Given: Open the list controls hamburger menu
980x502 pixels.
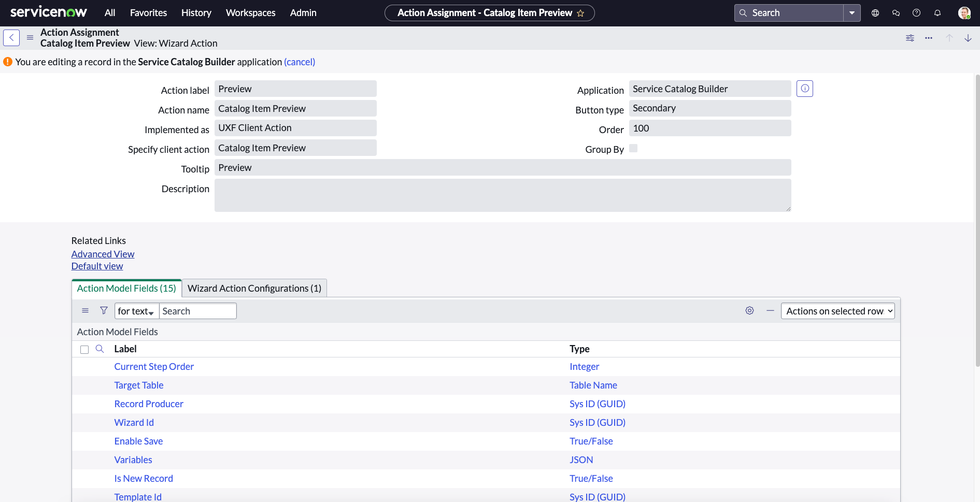Looking at the screenshot, I should tap(86, 311).
